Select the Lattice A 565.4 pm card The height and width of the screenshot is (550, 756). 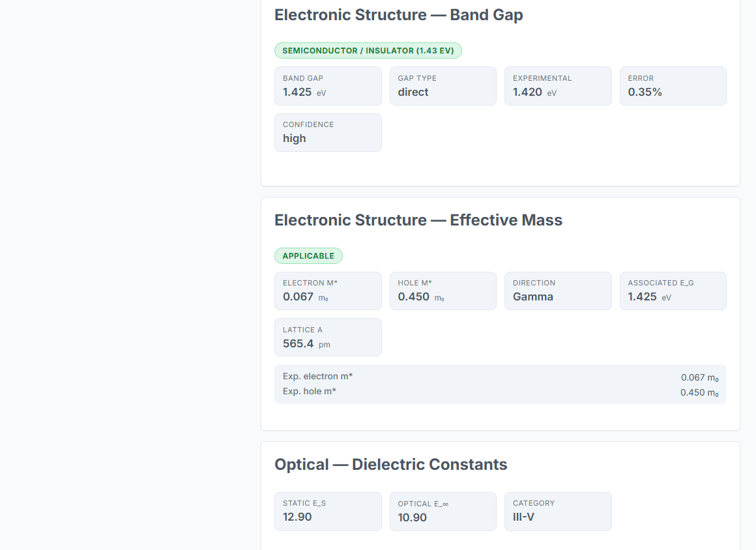pyautogui.click(x=328, y=338)
